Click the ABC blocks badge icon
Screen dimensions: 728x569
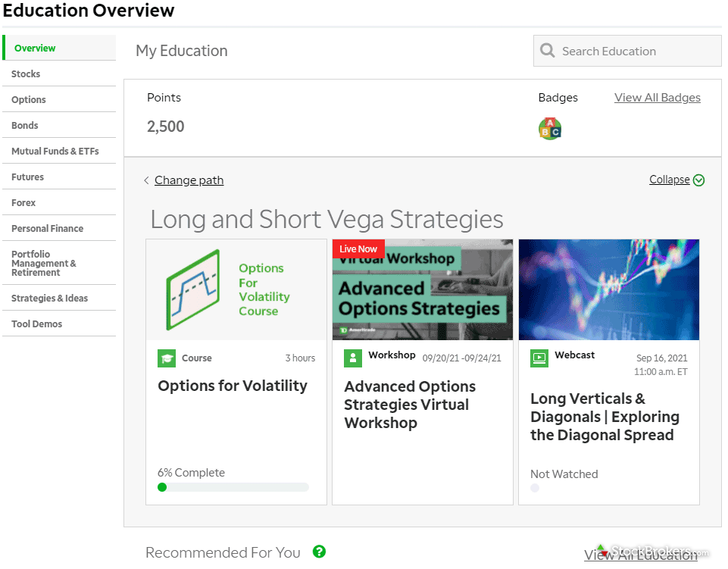(550, 129)
